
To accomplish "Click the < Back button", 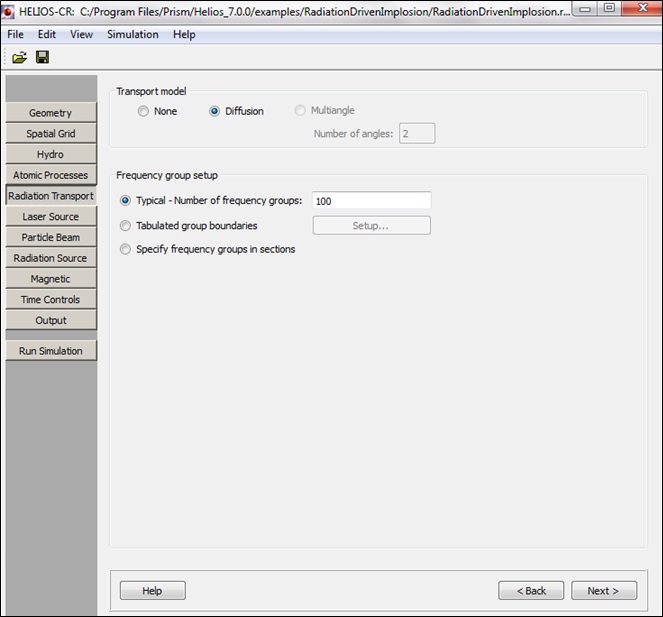I will click(531, 591).
